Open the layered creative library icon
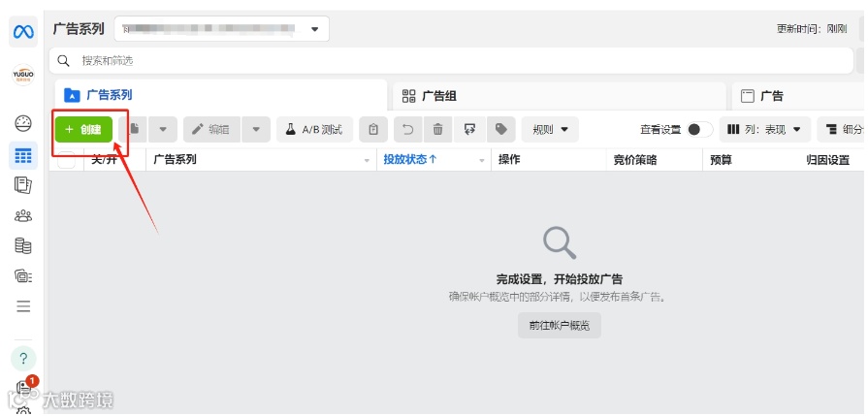The height and width of the screenshot is (416, 868). (x=23, y=275)
